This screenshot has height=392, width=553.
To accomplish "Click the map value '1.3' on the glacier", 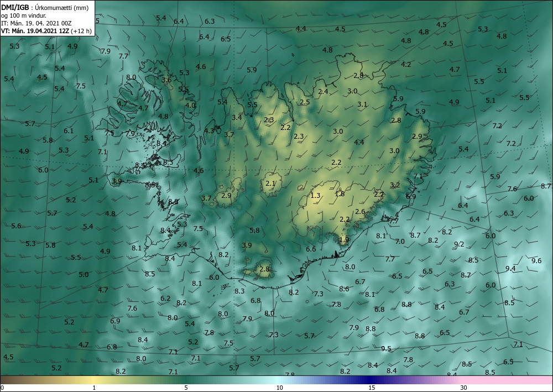I will 315,196.
